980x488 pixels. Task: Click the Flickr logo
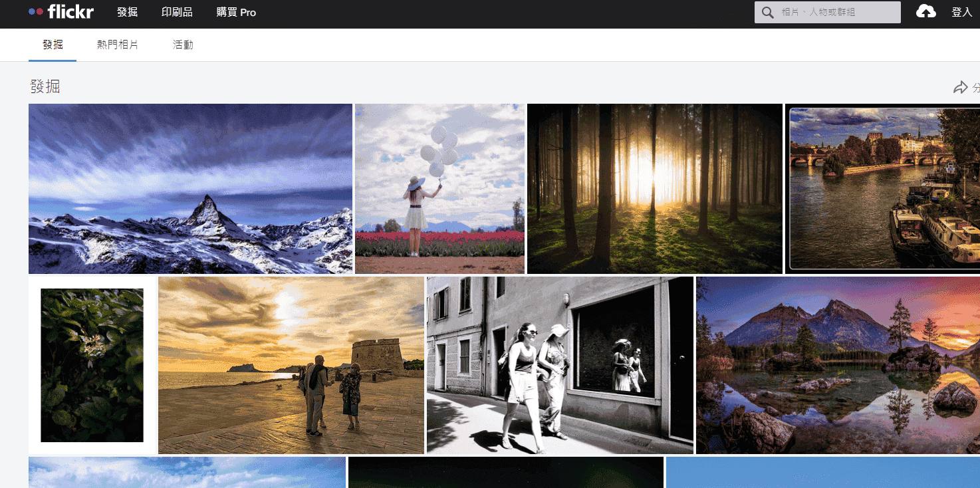pyautogui.click(x=61, y=12)
